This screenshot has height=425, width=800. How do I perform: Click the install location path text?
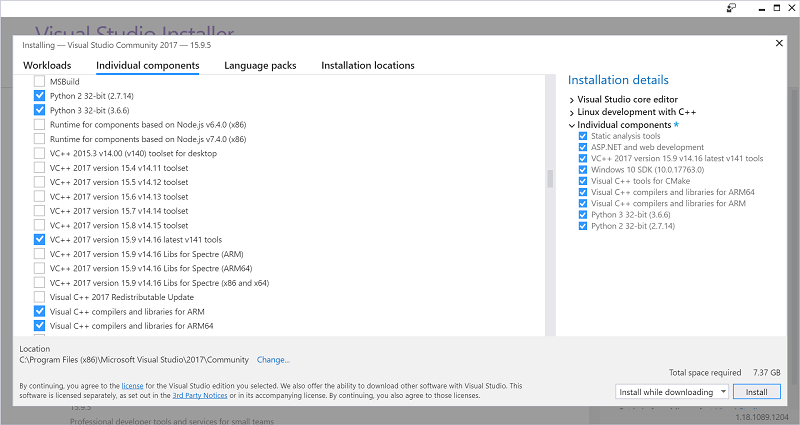coord(134,360)
